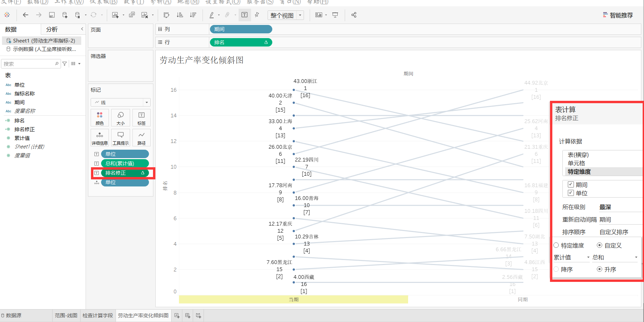Open the 大小 size marks card
Image resolution: width=644 pixels, height=322 pixels.
pos(121,118)
